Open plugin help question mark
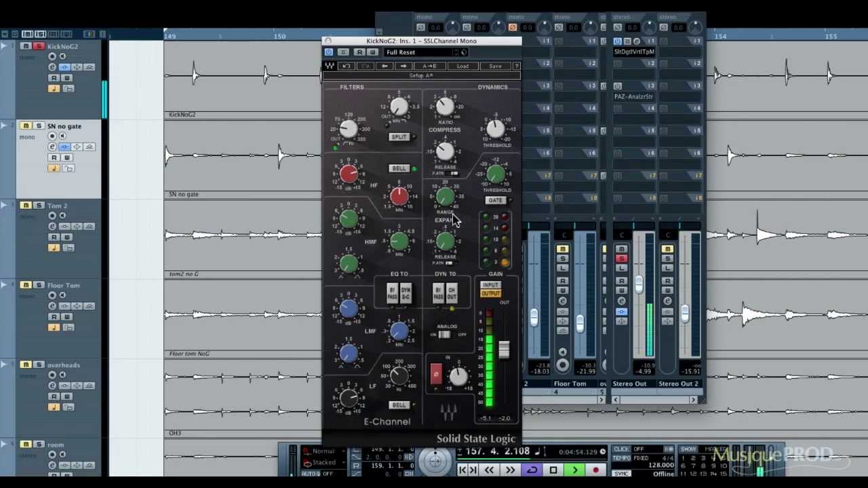The width and height of the screenshot is (868, 488). pyautogui.click(x=517, y=66)
